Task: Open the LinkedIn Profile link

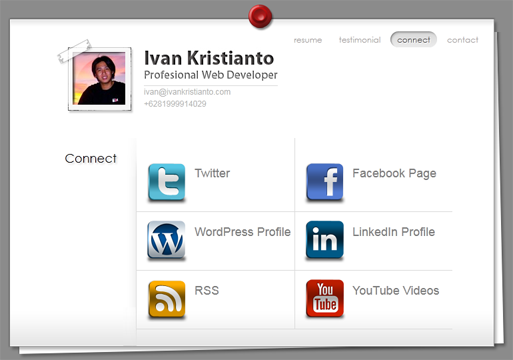Action: click(x=394, y=232)
